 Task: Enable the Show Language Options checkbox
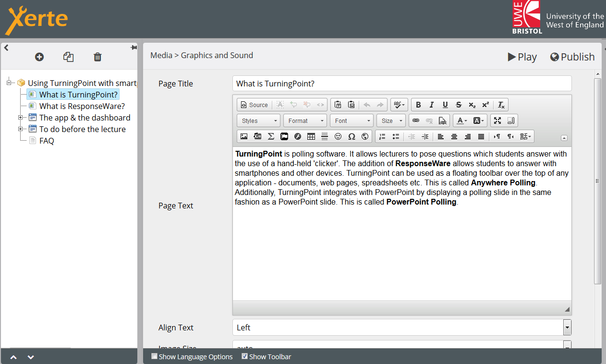point(154,356)
